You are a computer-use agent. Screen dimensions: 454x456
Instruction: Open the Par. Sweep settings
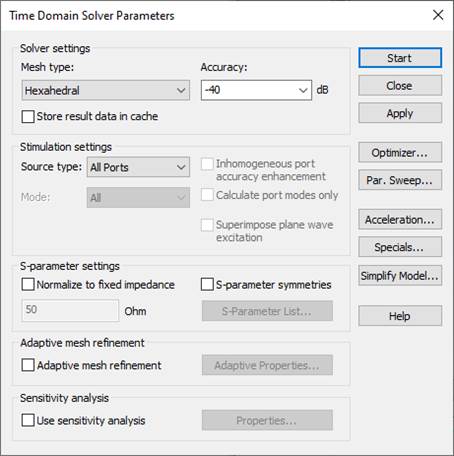[x=400, y=180]
